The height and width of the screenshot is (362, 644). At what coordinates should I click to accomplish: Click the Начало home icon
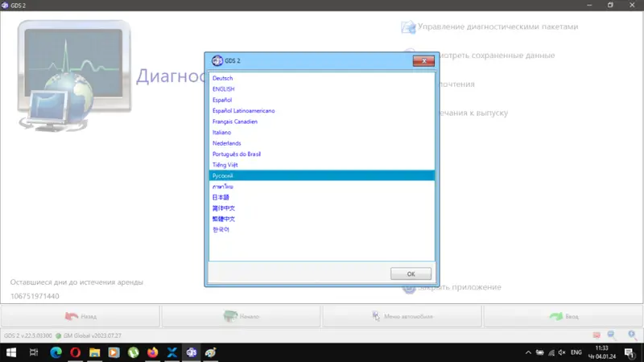click(x=230, y=316)
